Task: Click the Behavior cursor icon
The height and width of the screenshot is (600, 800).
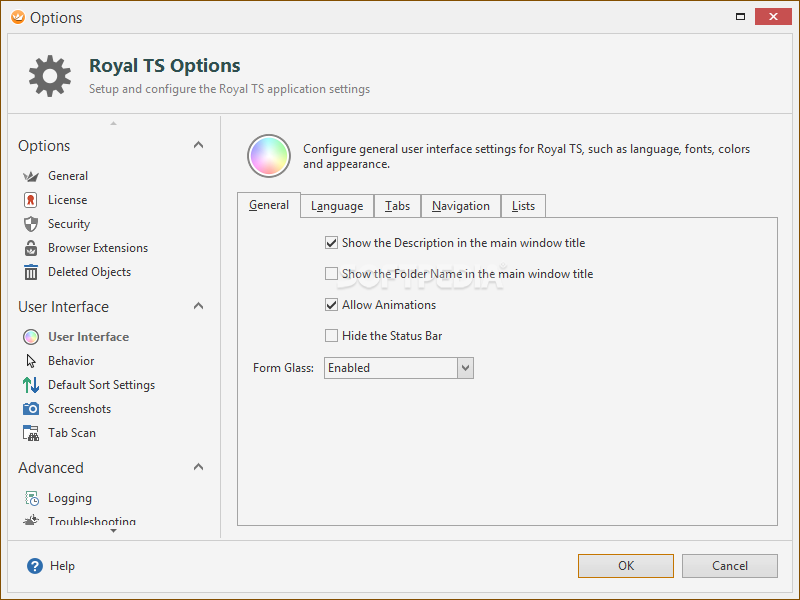Action: (31, 361)
